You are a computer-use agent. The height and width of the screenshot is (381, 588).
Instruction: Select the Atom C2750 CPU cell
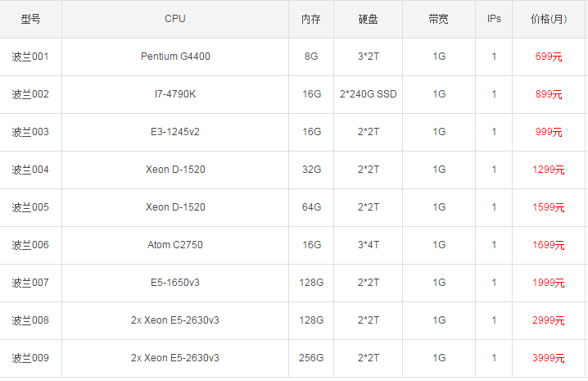point(175,245)
